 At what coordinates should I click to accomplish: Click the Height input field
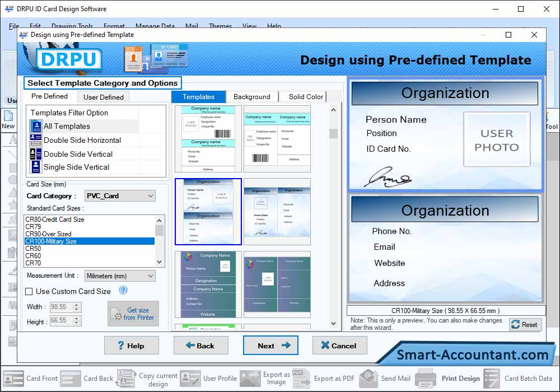(x=61, y=320)
